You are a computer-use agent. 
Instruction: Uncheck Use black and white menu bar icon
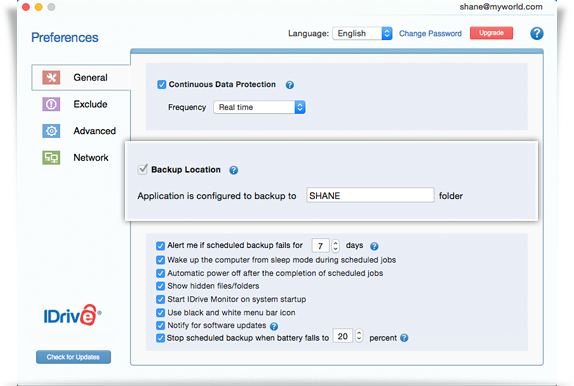point(160,313)
